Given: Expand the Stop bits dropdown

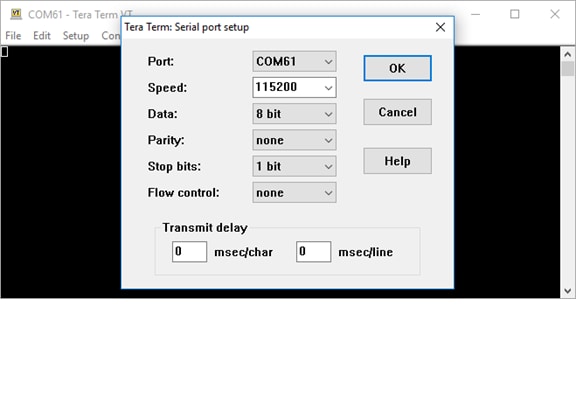Looking at the screenshot, I should pos(294,166).
